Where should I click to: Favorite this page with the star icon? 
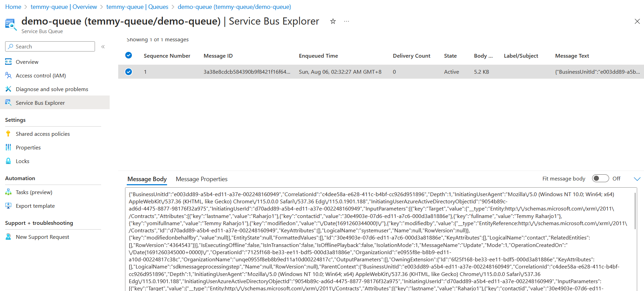pos(333,21)
